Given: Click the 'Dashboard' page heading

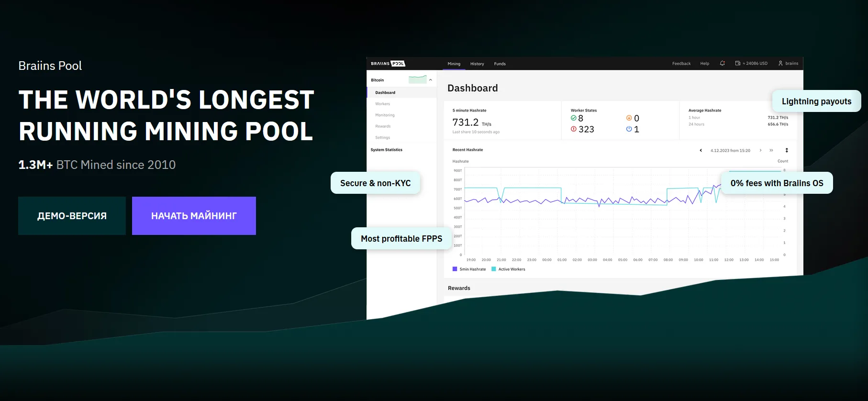Looking at the screenshot, I should pos(473,88).
